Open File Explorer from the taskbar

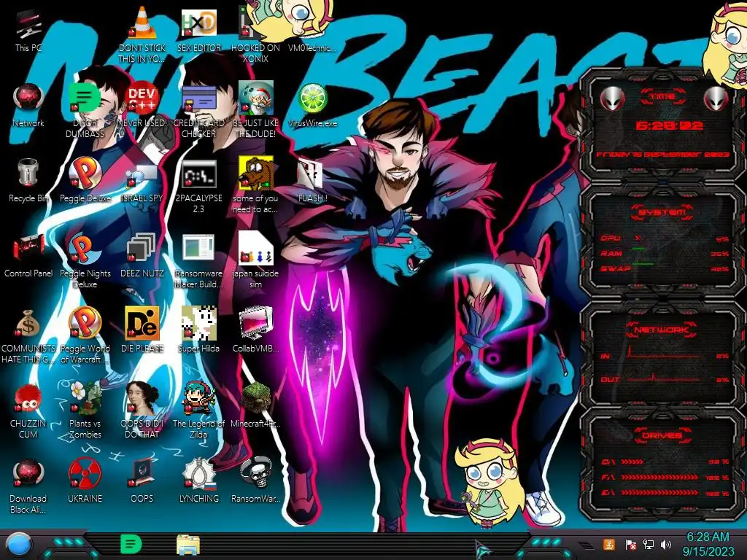pyautogui.click(x=188, y=545)
